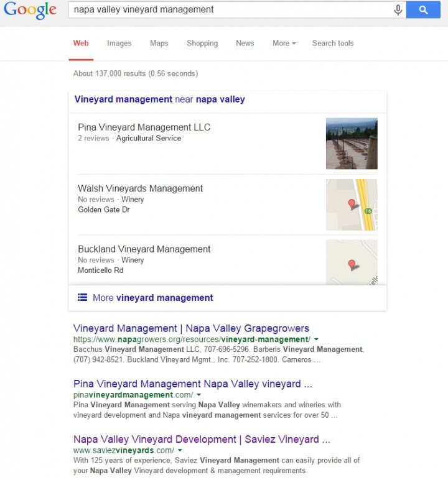This screenshot has height=480, width=448.
Task: Click the Buckland Vineyard 'No reviews' text
Action: (96, 260)
